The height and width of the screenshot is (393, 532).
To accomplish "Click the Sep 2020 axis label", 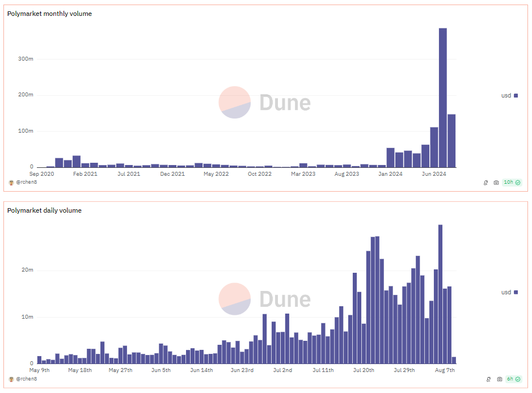I will tap(42, 174).
